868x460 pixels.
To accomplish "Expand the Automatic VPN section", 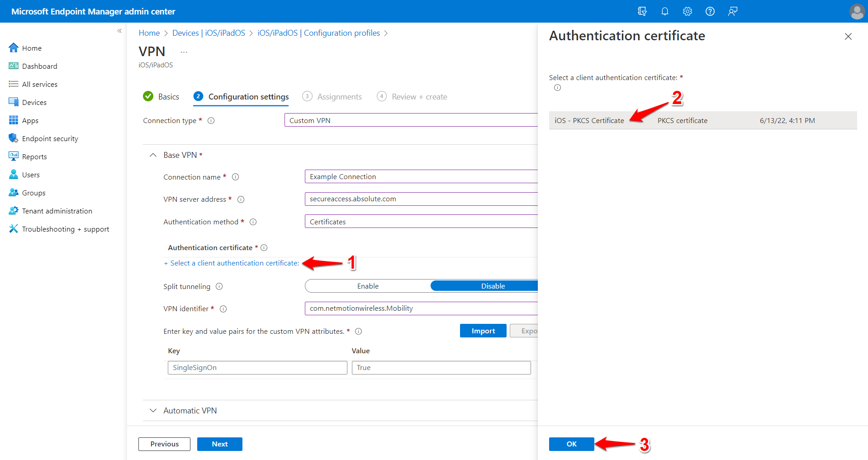I will click(153, 410).
